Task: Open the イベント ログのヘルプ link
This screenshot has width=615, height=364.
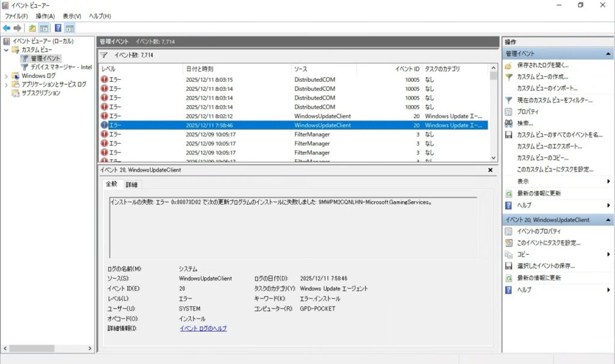Action: [203, 329]
